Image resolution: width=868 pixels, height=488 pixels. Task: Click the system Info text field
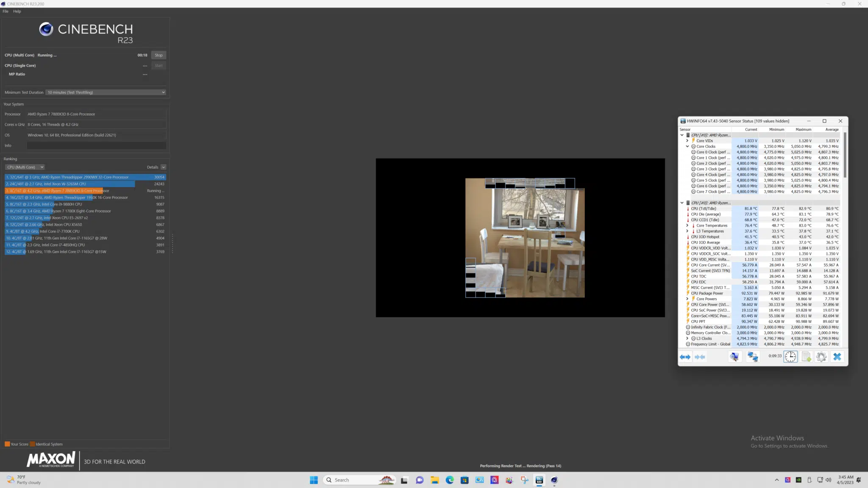pyautogui.click(x=97, y=145)
